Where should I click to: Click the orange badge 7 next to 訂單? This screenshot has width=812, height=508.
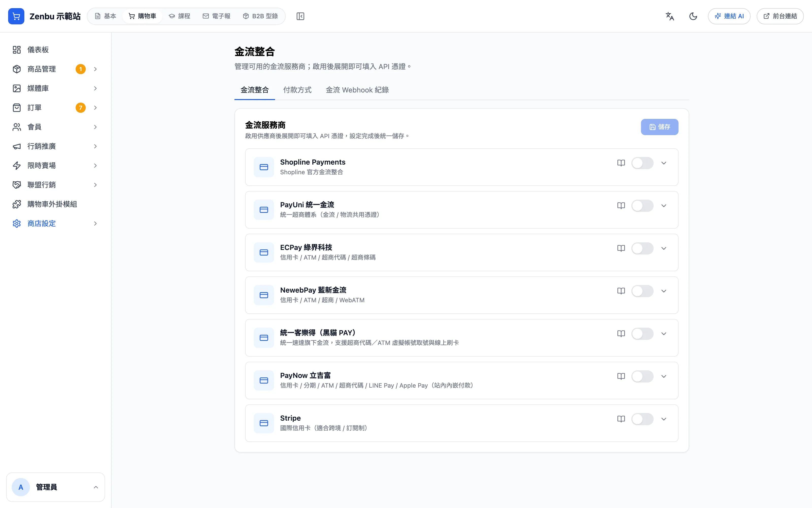click(x=80, y=107)
